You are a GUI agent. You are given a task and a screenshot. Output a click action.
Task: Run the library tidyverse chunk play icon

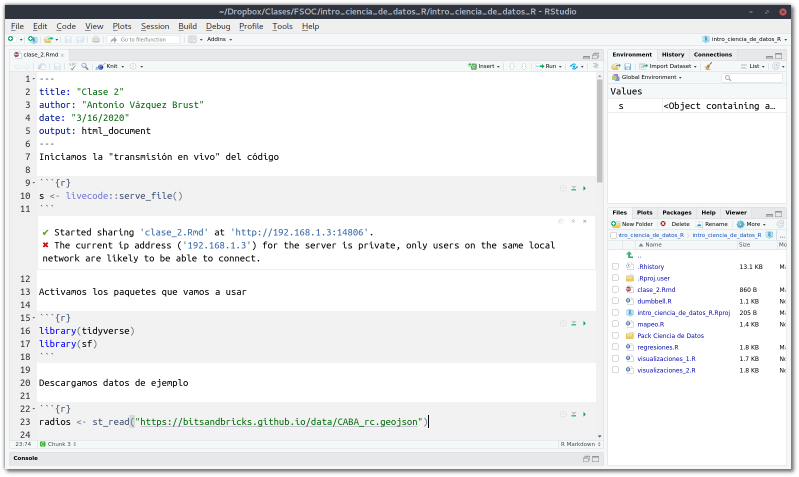coord(584,324)
